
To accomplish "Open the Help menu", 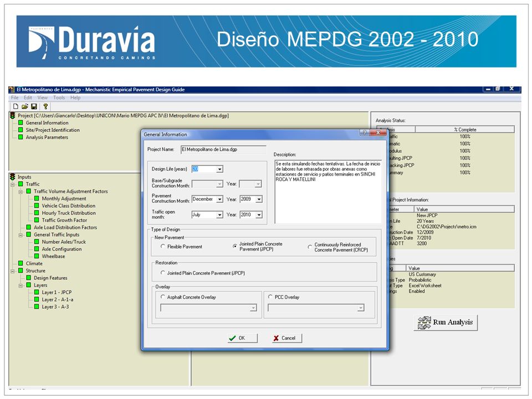I will (x=75, y=98).
